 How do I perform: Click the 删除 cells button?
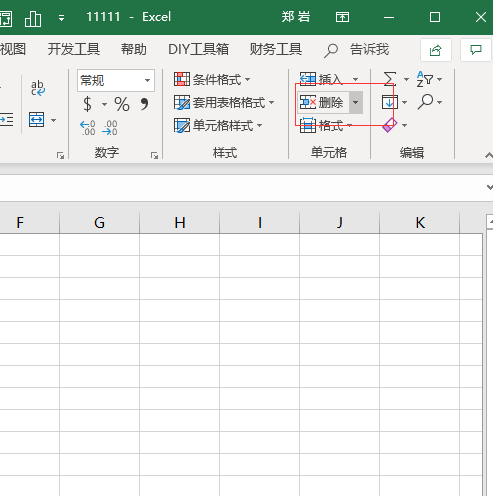click(x=323, y=102)
